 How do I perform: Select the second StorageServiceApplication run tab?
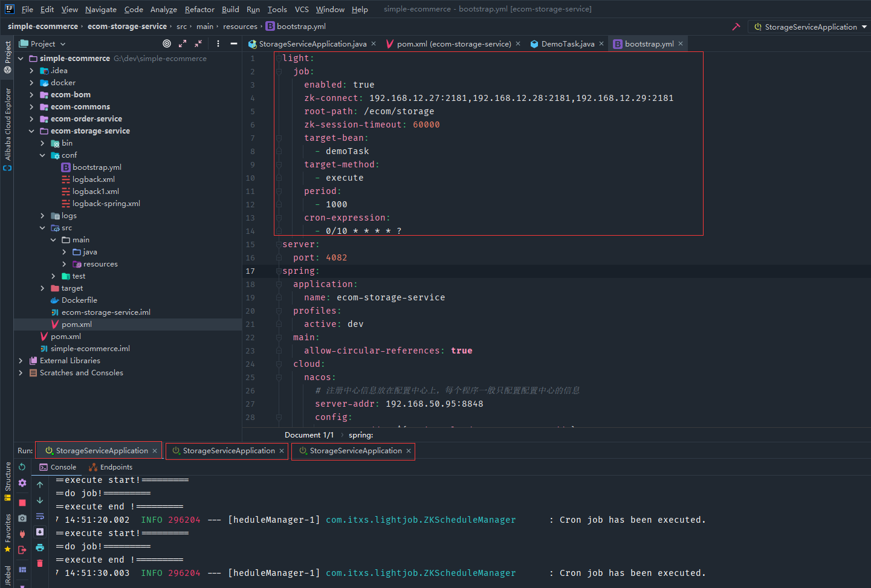tap(228, 451)
